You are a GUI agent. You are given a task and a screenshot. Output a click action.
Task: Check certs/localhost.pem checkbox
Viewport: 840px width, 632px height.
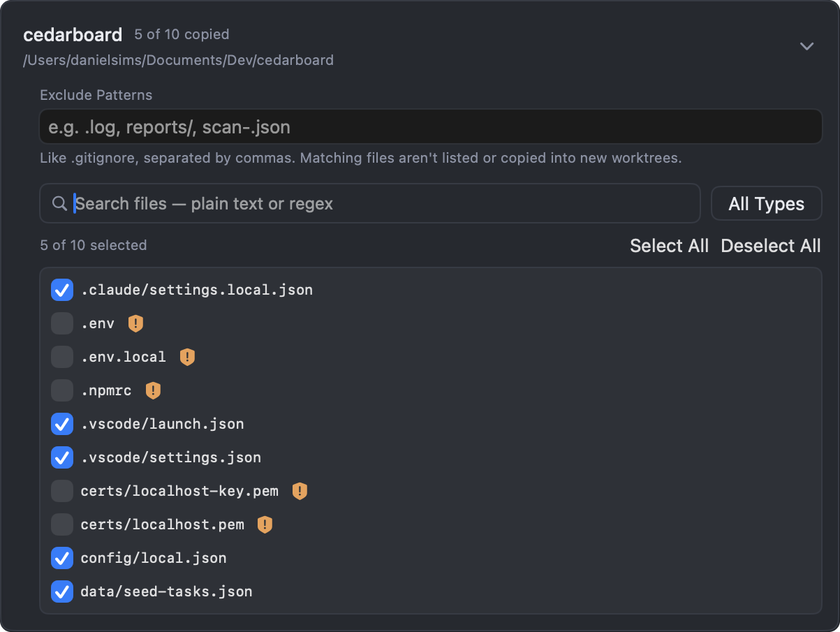pyautogui.click(x=62, y=524)
